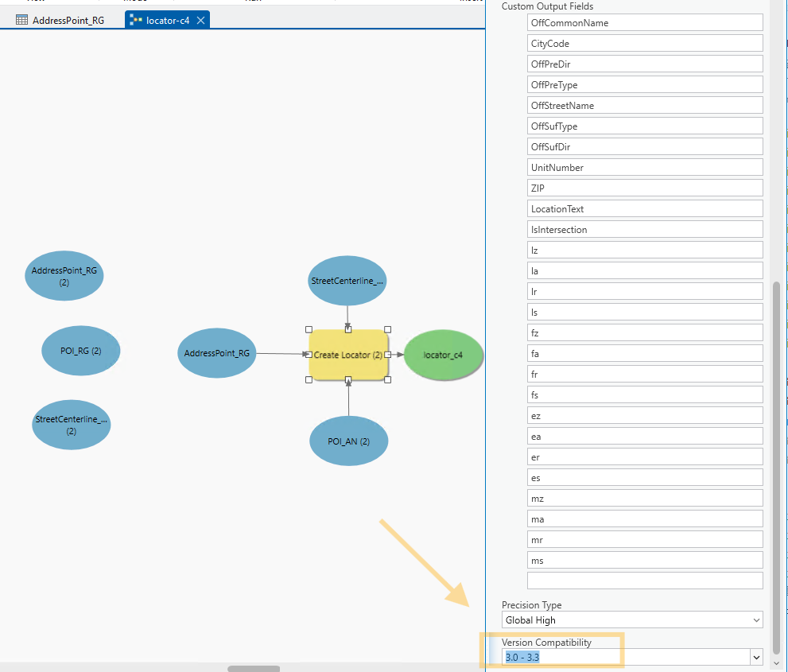This screenshot has width=788, height=672.
Task: Select the Create Locator (2) tool node
Action: coord(348,355)
